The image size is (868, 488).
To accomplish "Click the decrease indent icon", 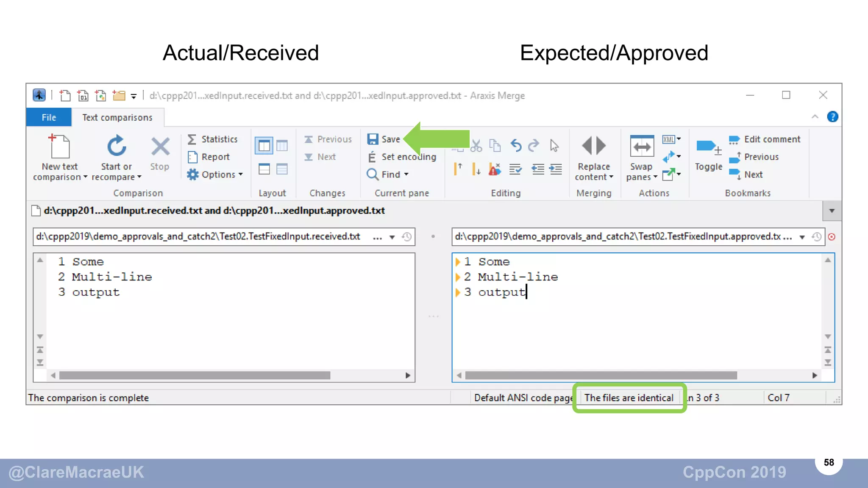I will 538,169.
